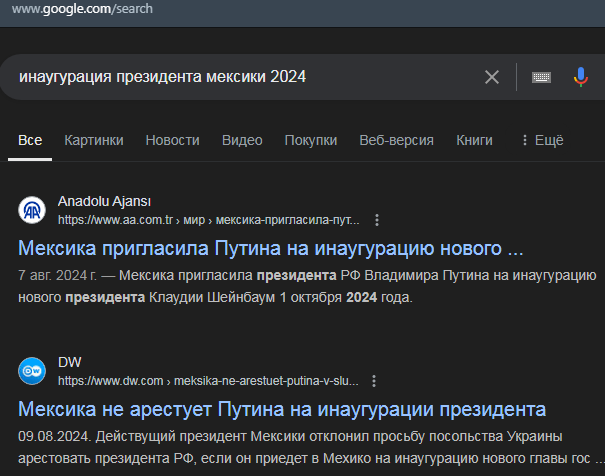Click the '09.08.2024' snippet date
Screen dimensions: 605x476
54,437
